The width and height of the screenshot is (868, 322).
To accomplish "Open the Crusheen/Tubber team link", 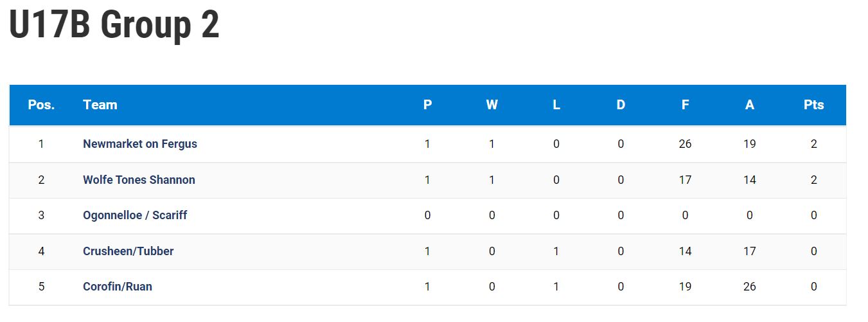I will point(128,251).
